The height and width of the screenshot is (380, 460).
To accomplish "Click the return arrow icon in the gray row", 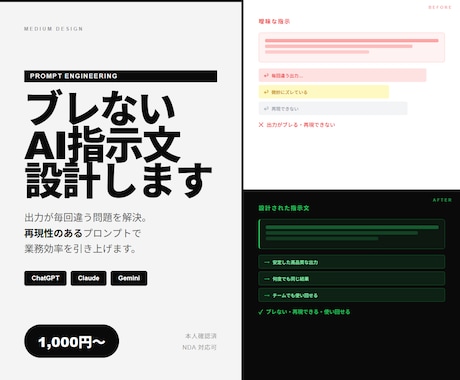I will pos(266,109).
